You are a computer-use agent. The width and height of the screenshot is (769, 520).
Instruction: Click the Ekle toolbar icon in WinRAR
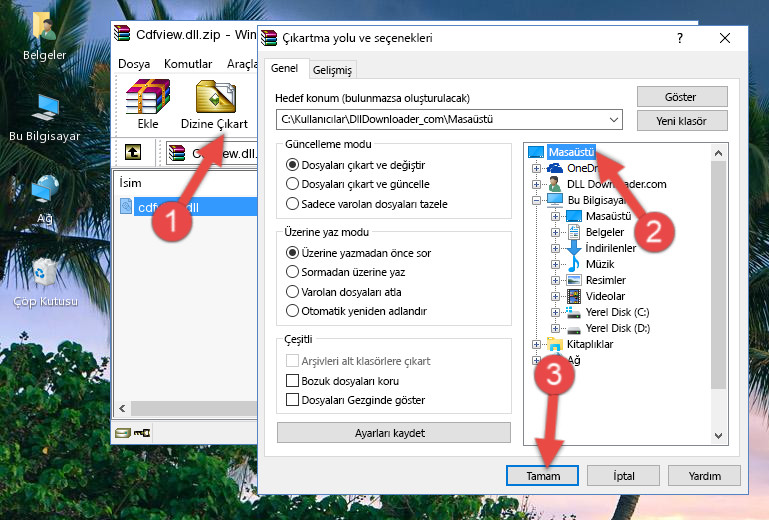click(x=148, y=104)
